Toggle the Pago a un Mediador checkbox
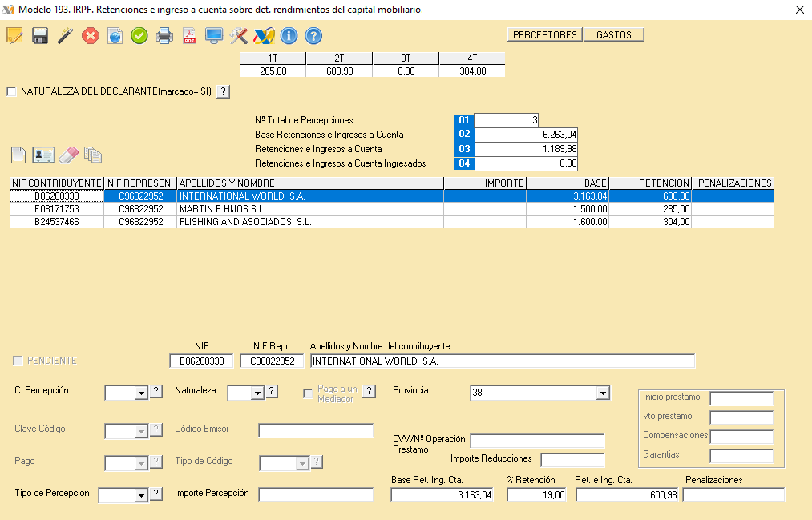 point(308,393)
